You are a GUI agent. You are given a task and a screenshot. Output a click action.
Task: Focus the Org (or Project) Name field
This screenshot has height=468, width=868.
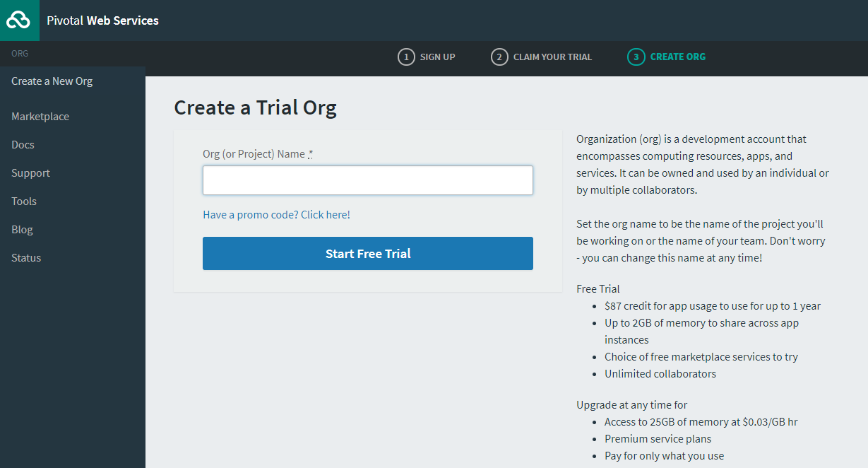point(367,180)
